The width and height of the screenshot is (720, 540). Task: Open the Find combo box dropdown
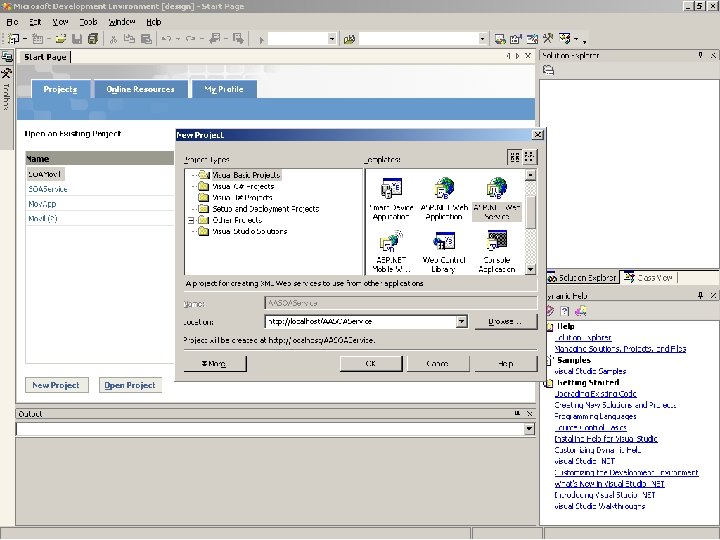tap(482, 39)
